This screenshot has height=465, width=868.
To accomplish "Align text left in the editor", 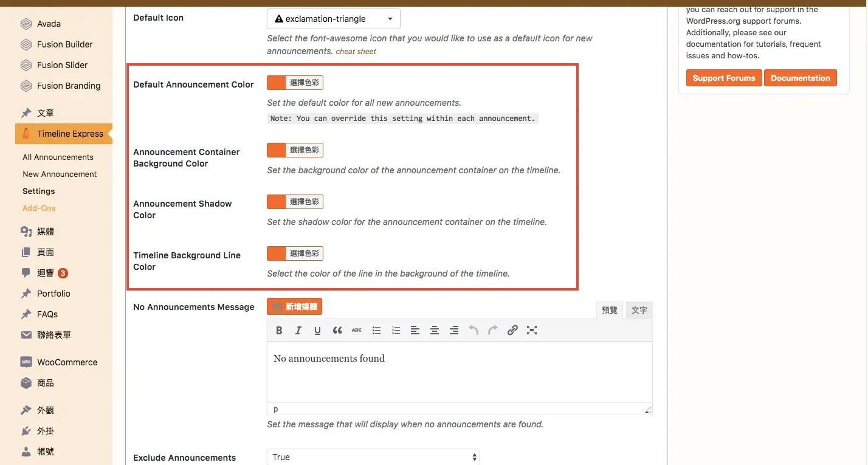I will [415, 330].
